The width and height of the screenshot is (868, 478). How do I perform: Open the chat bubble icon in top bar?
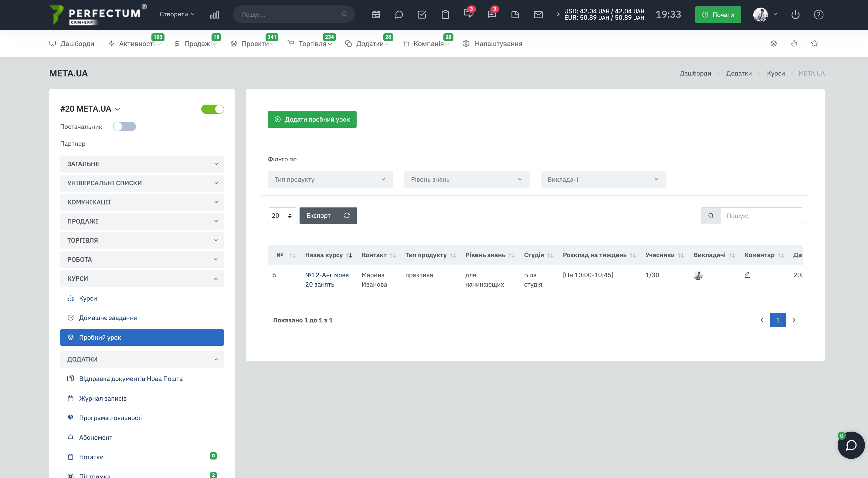pos(399,15)
